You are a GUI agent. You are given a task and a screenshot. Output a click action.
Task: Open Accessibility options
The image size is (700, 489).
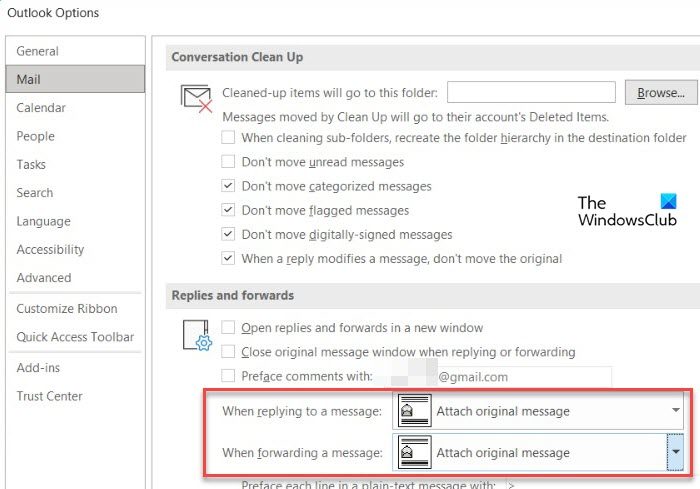pos(75,249)
